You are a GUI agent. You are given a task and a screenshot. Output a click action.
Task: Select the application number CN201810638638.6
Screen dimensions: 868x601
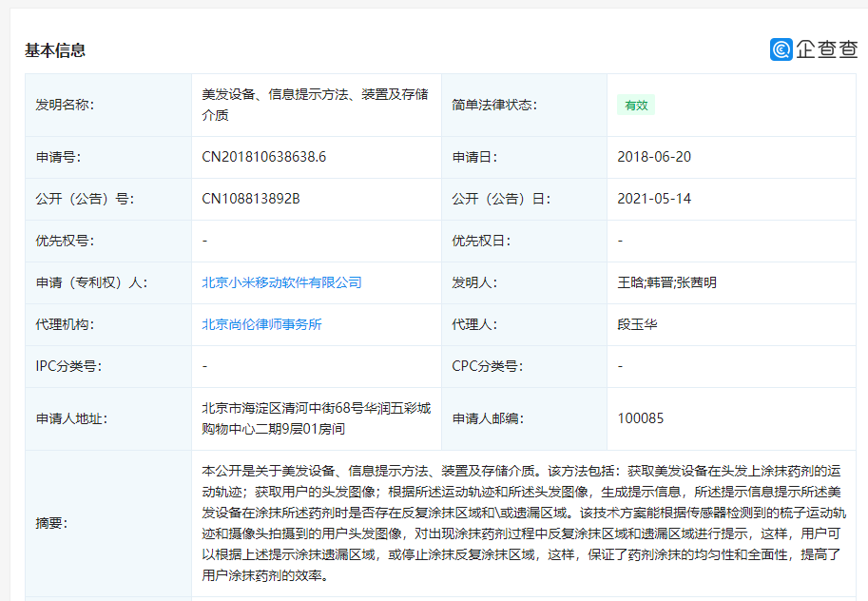pyautogui.click(x=263, y=157)
